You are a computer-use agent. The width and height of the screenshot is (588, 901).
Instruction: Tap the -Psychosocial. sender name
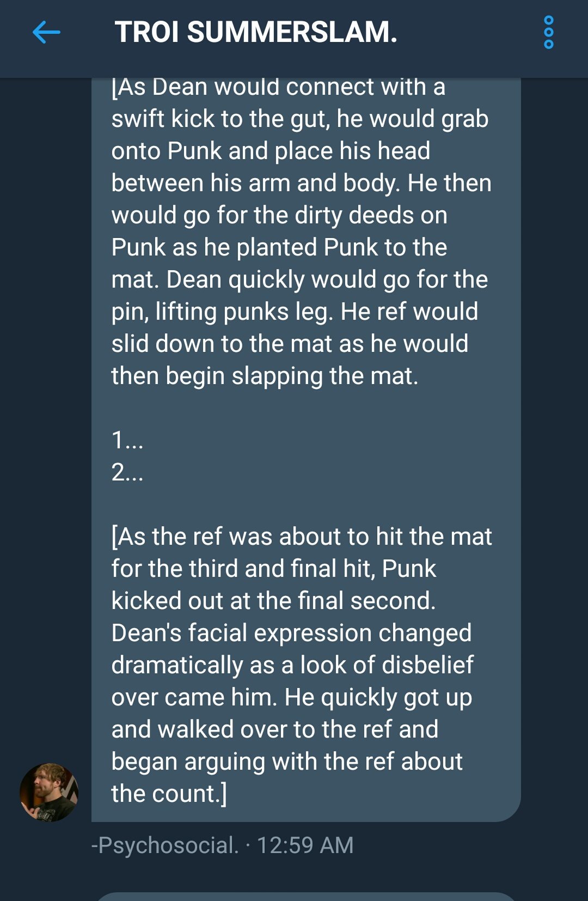[165, 845]
